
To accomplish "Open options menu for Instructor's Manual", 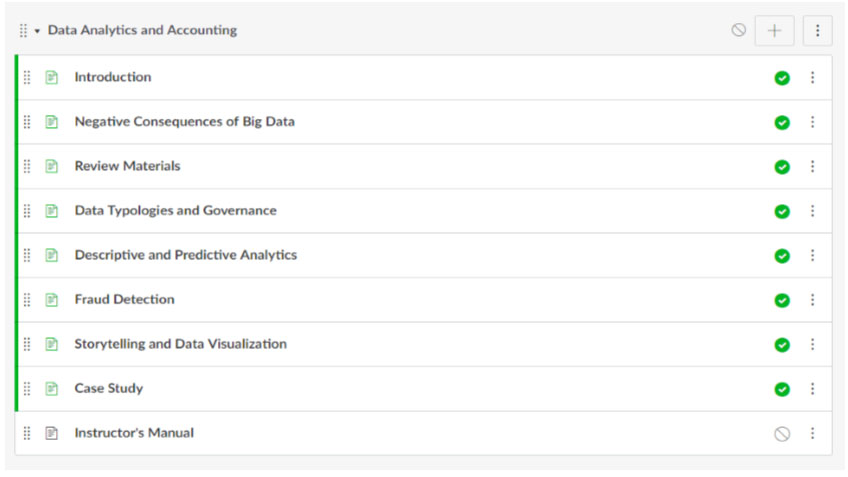I will (812, 433).
